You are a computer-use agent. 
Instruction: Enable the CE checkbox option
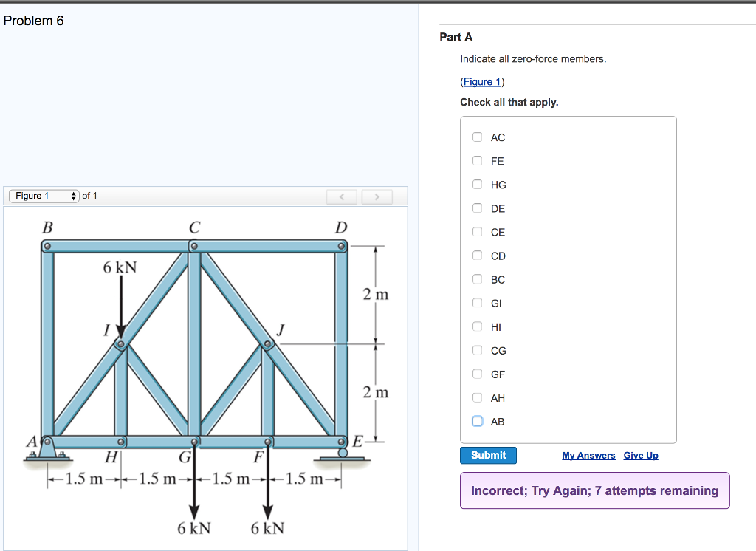478,232
